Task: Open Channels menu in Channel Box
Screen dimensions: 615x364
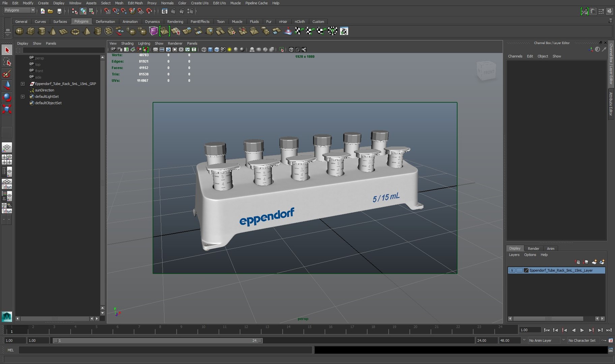Action: click(x=515, y=56)
